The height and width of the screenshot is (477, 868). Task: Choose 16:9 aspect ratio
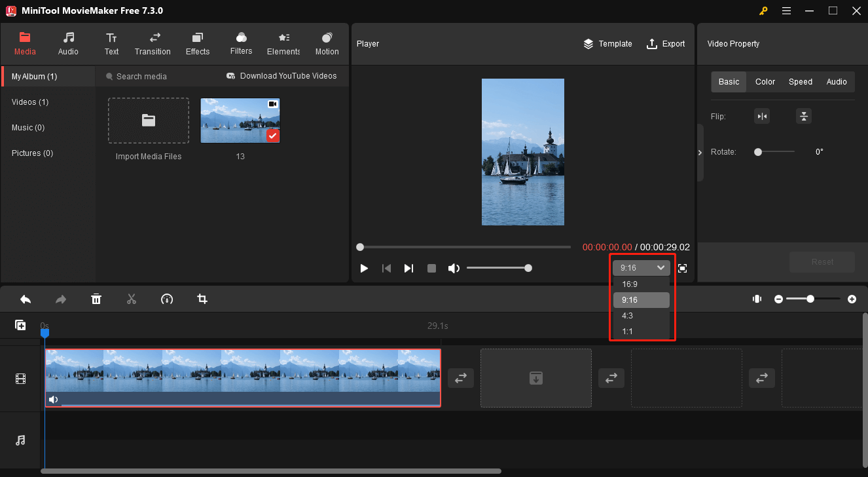(x=642, y=284)
